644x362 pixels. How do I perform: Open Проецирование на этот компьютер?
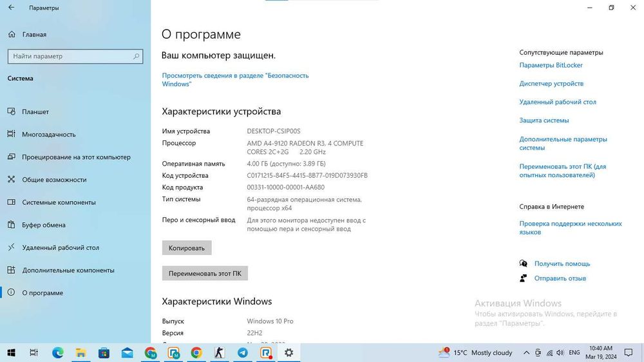pos(77,157)
